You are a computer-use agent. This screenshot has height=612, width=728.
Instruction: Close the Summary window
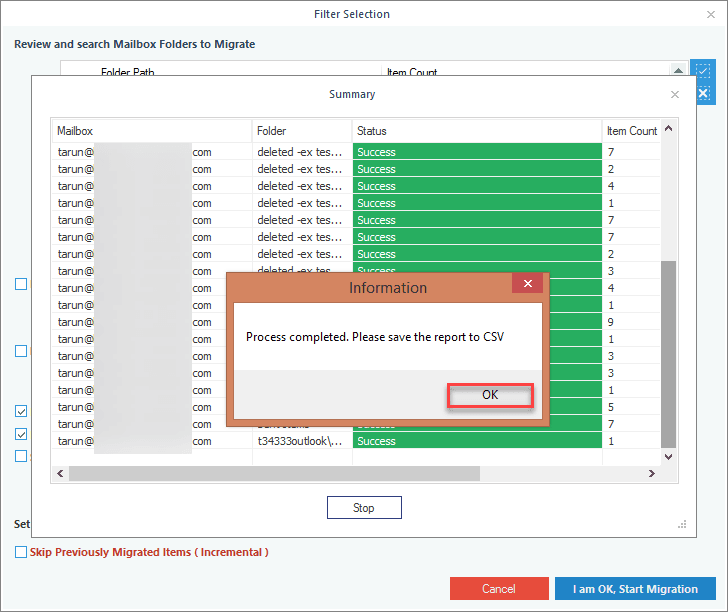[675, 94]
